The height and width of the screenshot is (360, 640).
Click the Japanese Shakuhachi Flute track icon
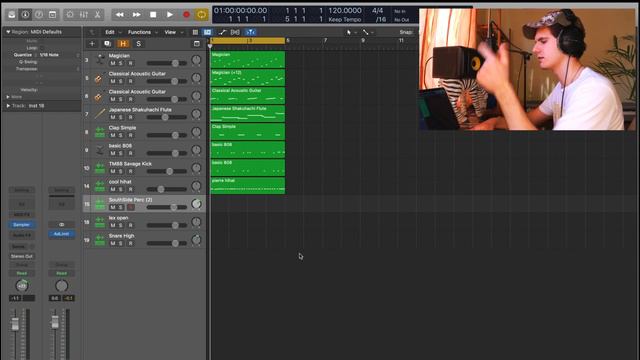(x=100, y=114)
